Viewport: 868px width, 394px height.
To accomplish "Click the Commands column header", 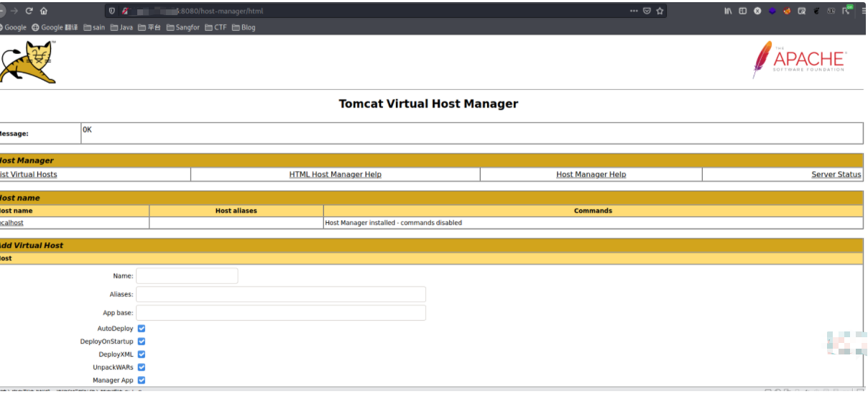I will (x=593, y=211).
